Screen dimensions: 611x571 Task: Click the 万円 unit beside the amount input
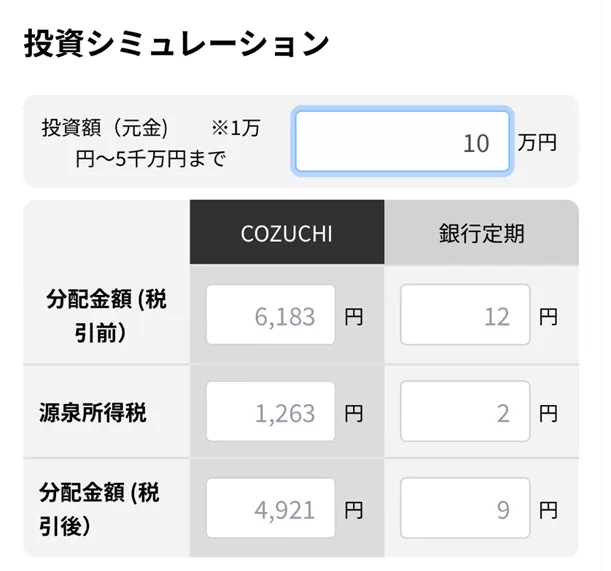(x=537, y=142)
